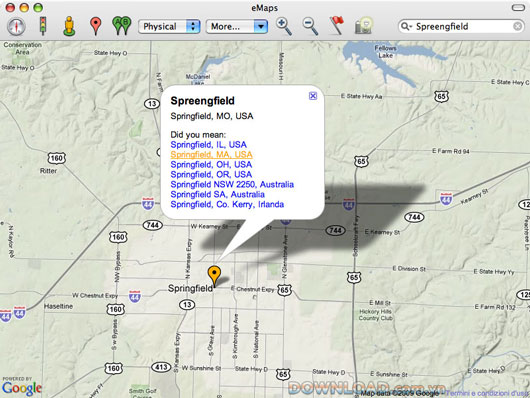530x398 pixels.
Task: Click the Spreengfield search field
Action: [x=462, y=26]
